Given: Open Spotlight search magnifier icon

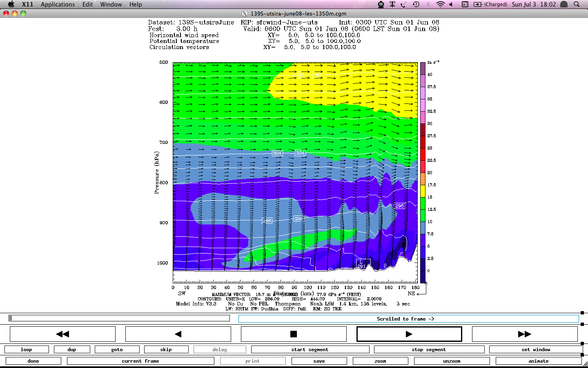Looking at the screenshot, I should point(577,4).
